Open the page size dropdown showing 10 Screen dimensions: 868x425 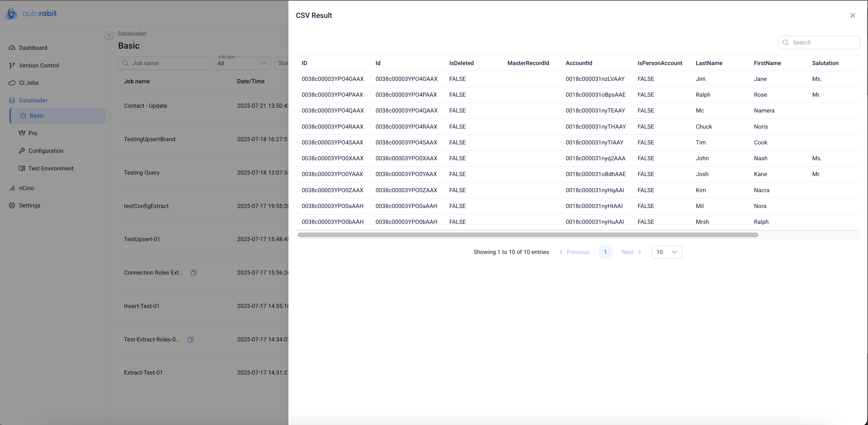click(666, 252)
